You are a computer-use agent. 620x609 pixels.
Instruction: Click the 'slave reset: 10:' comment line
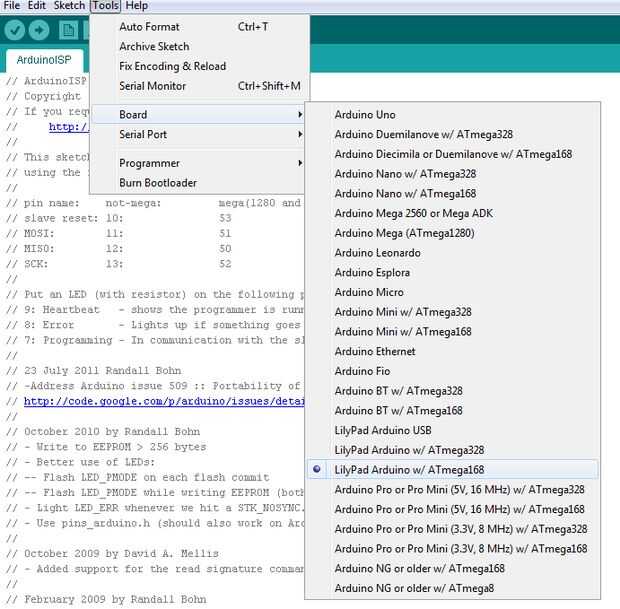click(119, 218)
